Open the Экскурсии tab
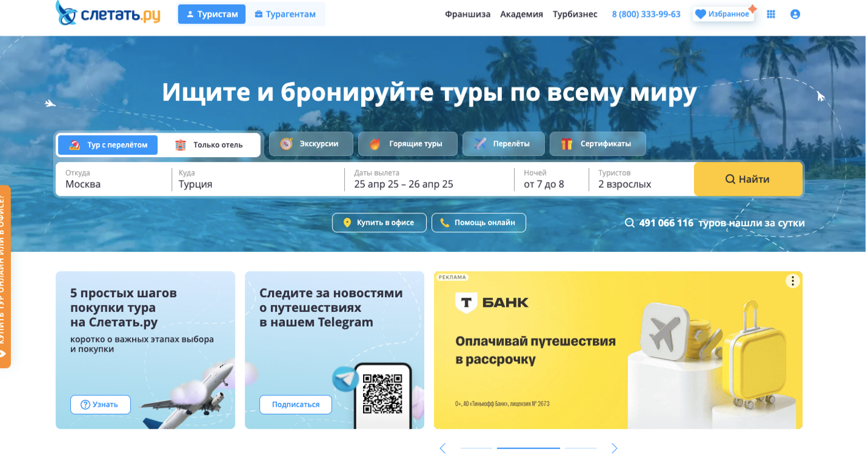Viewport: 868px width, 472px height. pos(311,144)
